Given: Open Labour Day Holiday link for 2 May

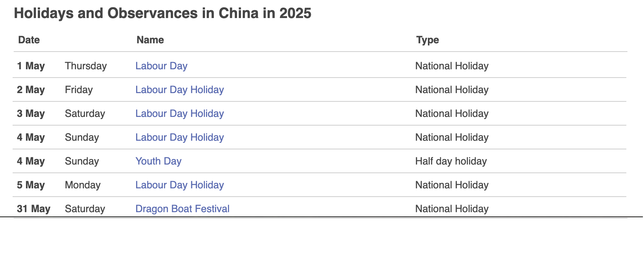Looking at the screenshot, I should point(180,89).
